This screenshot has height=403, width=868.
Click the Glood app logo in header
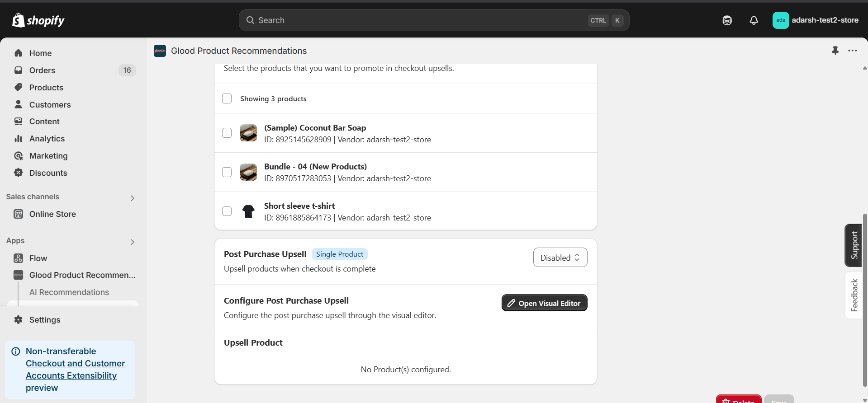click(x=160, y=51)
